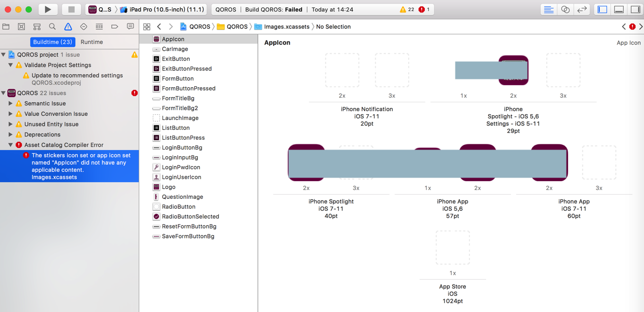Collapse the QOROS 22 issues group
This screenshot has height=312, width=644.
[4, 93]
